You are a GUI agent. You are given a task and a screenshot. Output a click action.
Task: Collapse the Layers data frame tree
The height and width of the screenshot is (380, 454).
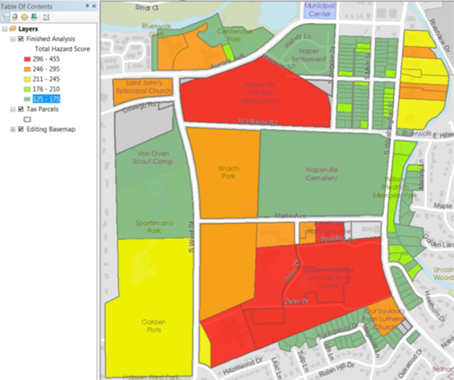[x=5, y=29]
